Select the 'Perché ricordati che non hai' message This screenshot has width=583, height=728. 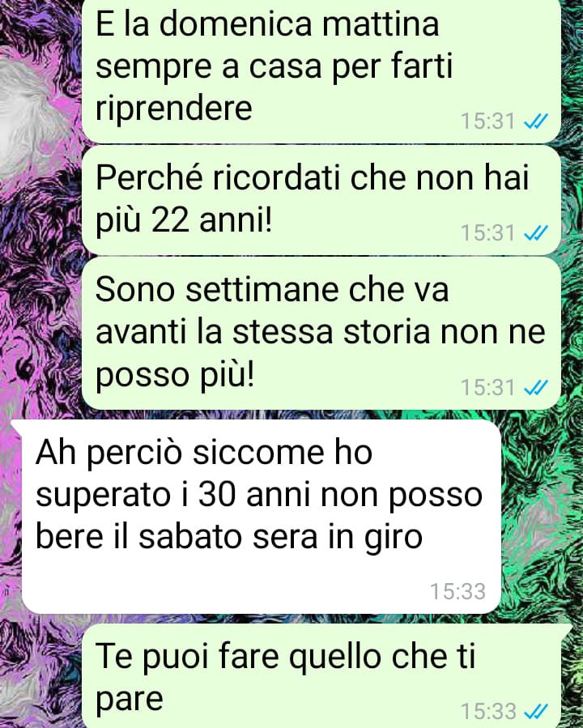321,200
